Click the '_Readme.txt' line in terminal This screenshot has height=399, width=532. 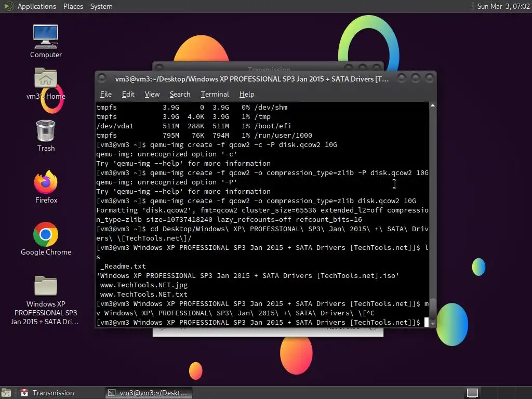pos(123,267)
